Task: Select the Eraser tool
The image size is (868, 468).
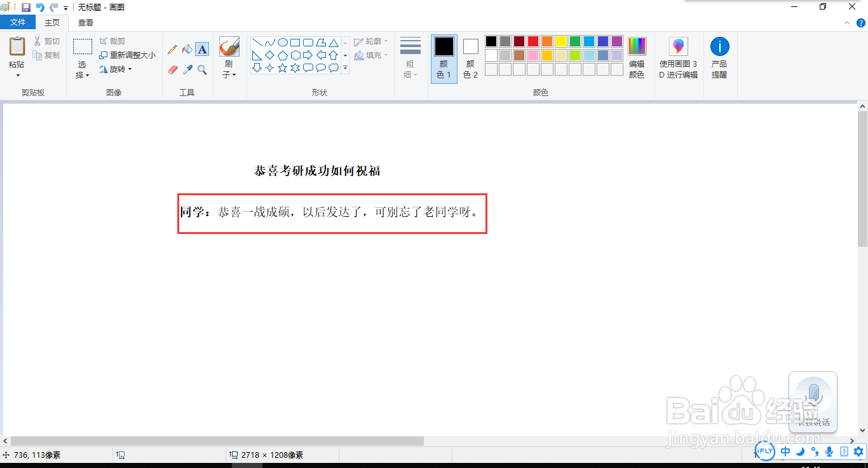Action: (x=172, y=69)
